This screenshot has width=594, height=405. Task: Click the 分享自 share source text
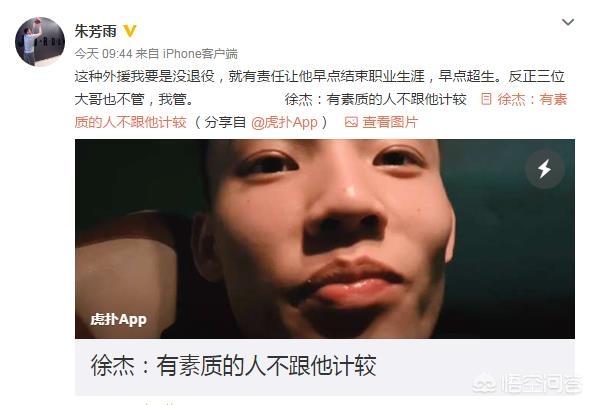pos(225,122)
